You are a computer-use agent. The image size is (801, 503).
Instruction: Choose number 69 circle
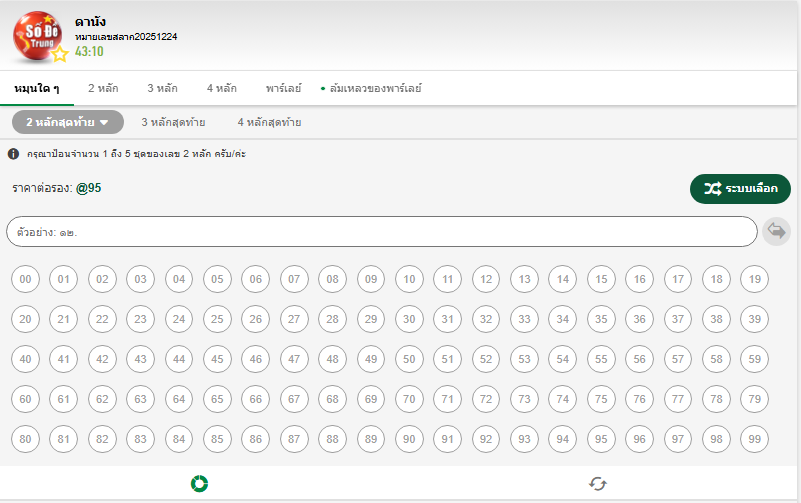pyautogui.click(x=371, y=399)
